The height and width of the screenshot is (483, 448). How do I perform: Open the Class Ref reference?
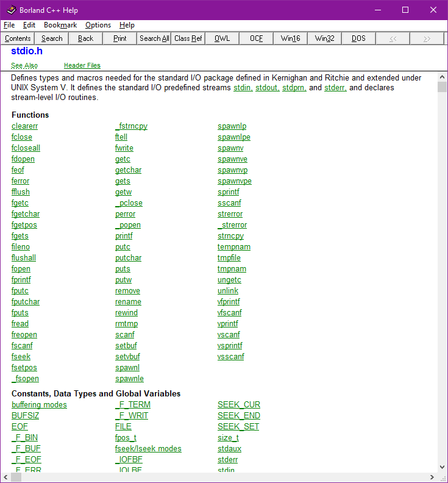[x=188, y=38]
